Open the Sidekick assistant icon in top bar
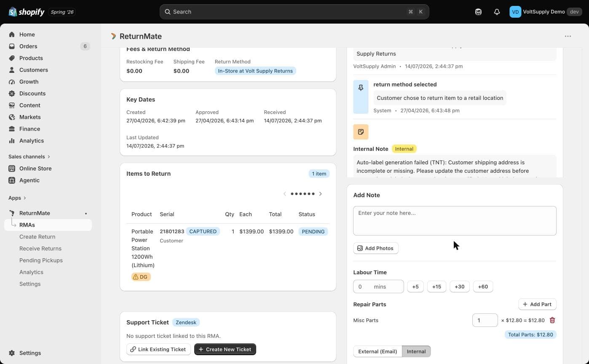The image size is (589, 364). [478, 12]
